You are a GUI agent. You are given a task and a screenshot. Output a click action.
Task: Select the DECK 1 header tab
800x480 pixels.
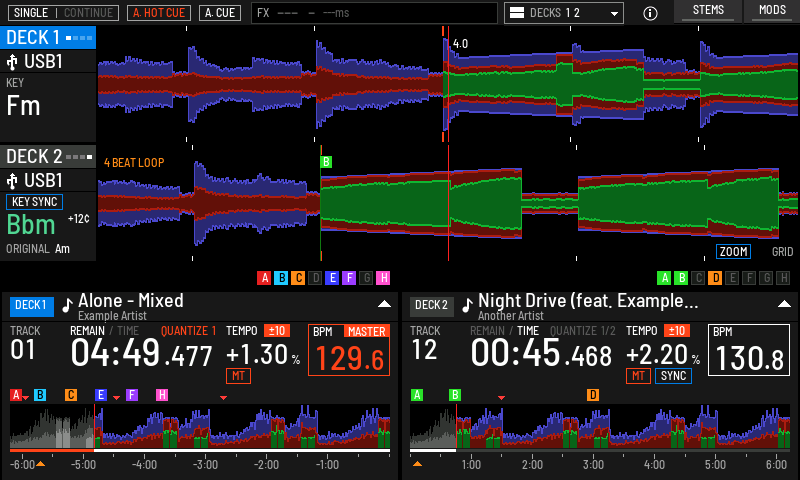48,38
